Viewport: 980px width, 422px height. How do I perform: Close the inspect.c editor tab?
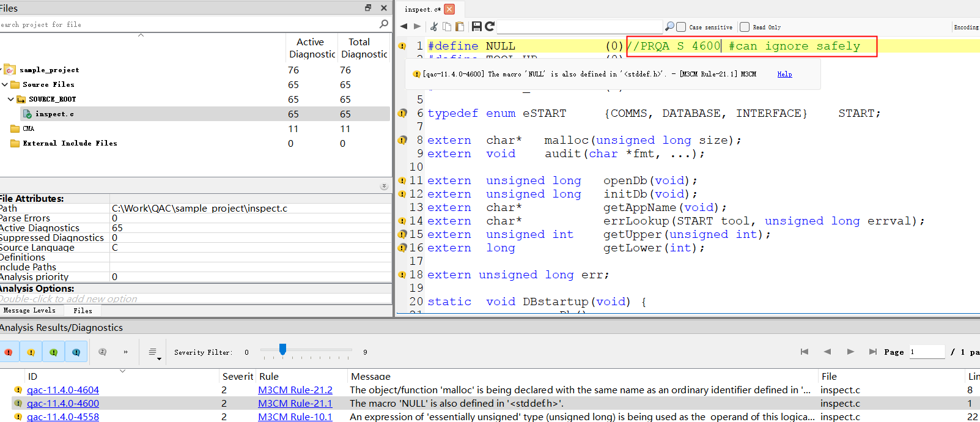pos(449,9)
